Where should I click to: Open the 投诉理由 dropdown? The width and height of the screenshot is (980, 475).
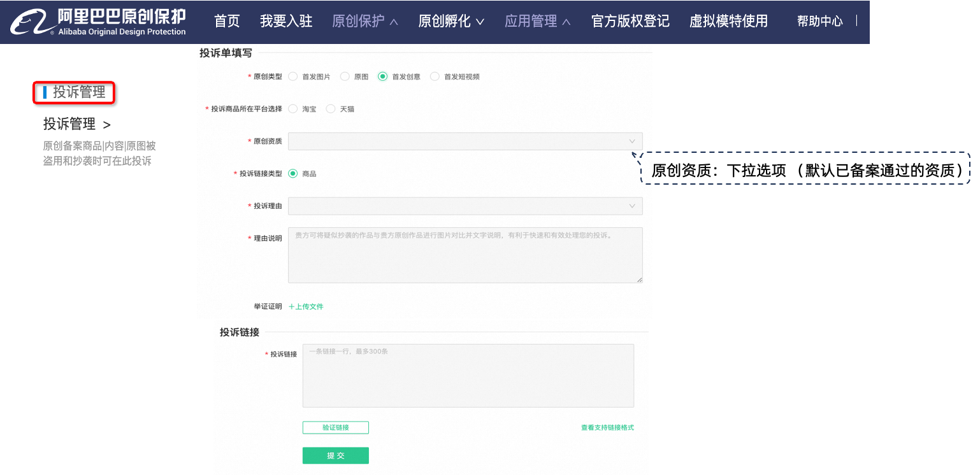click(465, 206)
